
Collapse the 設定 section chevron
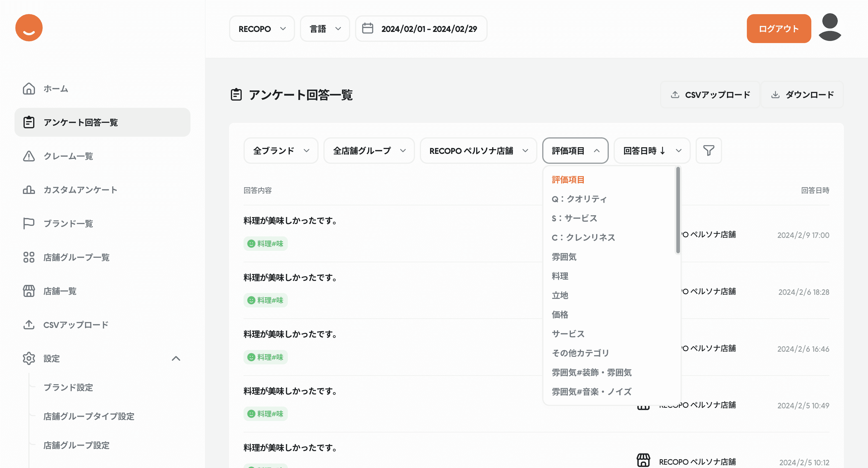coord(176,358)
